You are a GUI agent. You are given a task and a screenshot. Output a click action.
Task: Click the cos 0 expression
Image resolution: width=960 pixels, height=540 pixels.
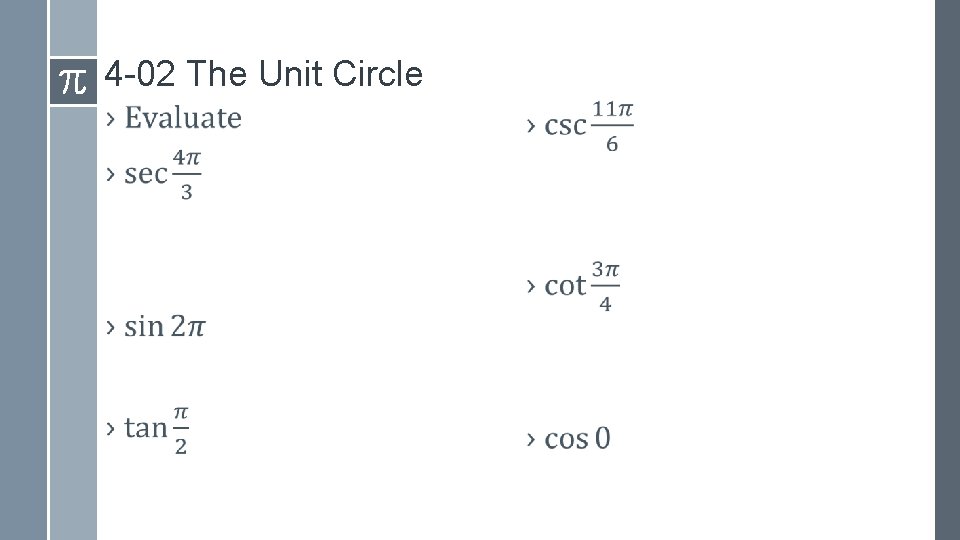tap(577, 438)
